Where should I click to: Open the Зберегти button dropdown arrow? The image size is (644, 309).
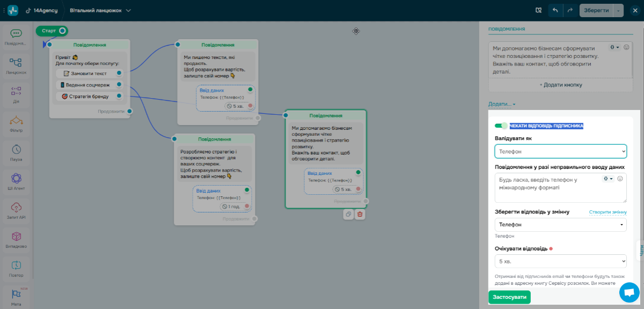[618, 10]
